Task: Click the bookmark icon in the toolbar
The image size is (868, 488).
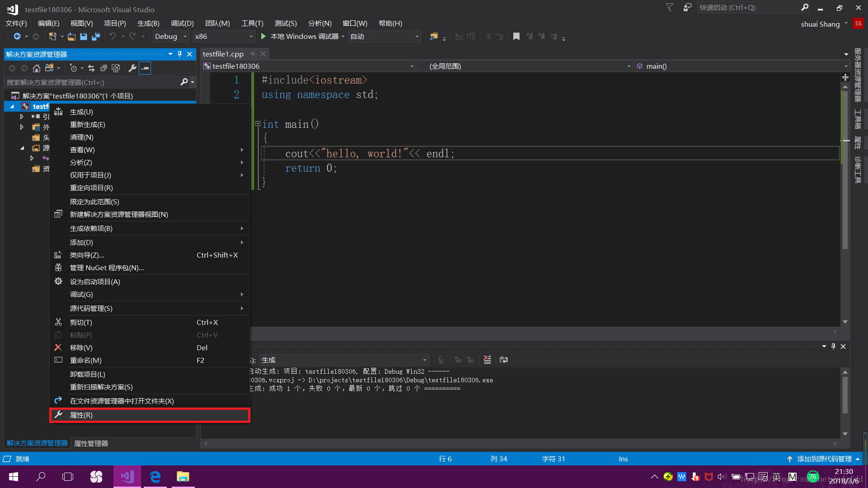Action: click(x=516, y=37)
